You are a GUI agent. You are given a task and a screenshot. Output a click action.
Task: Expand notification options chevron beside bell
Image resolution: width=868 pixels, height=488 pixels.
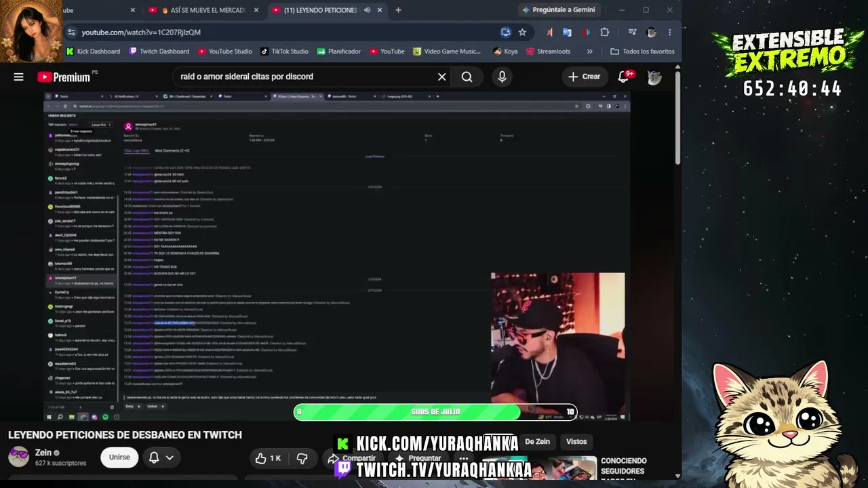(170, 457)
